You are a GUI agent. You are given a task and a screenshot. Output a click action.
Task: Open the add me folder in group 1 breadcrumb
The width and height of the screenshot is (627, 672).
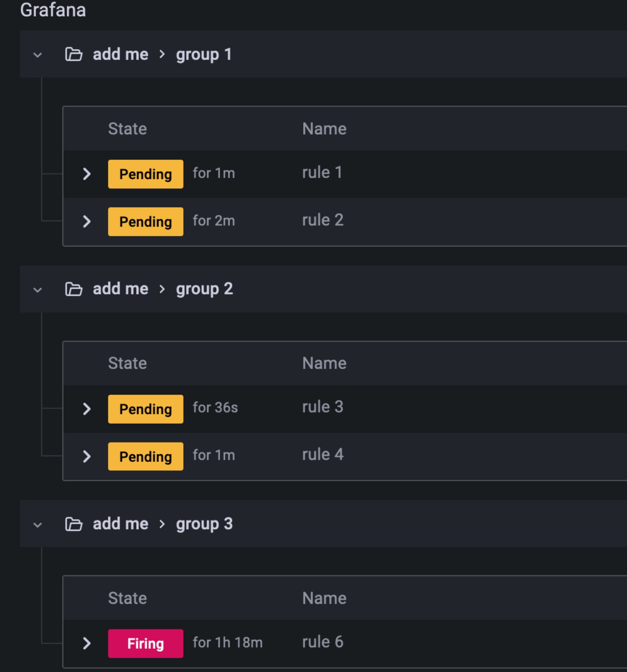pos(120,54)
